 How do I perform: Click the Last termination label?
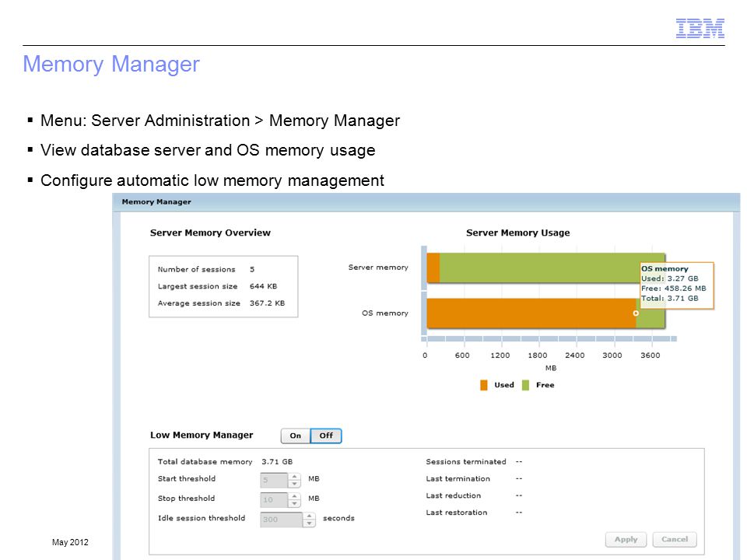458,479
